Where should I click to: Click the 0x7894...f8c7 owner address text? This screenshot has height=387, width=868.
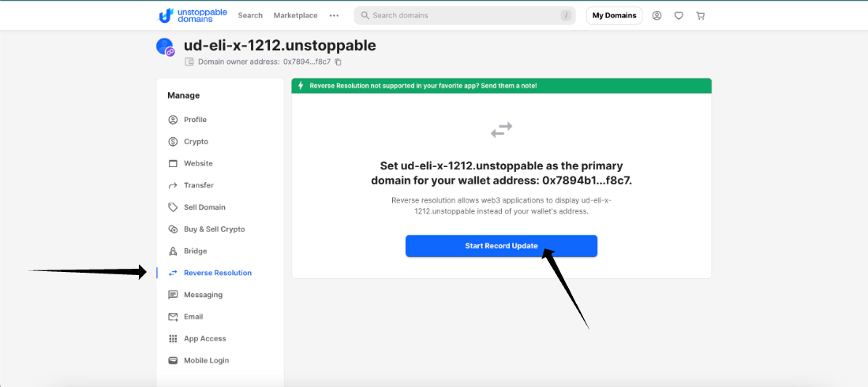[307, 62]
